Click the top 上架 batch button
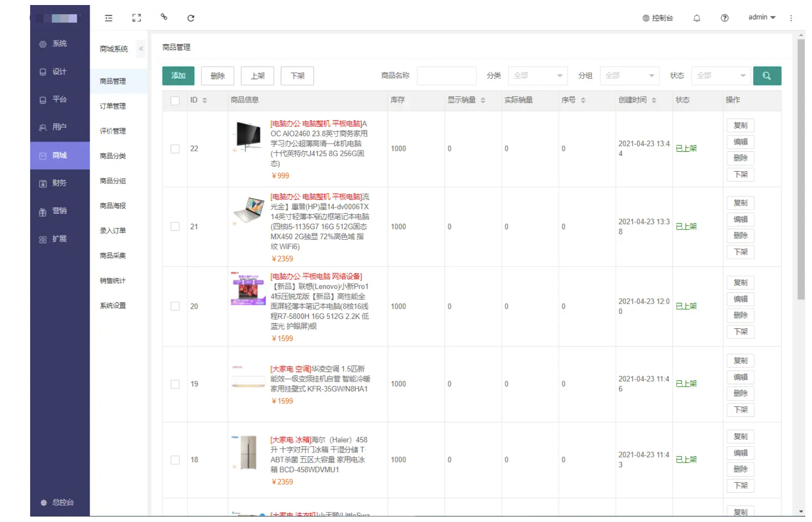The width and height of the screenshot is (812, 522). point(257,76)
